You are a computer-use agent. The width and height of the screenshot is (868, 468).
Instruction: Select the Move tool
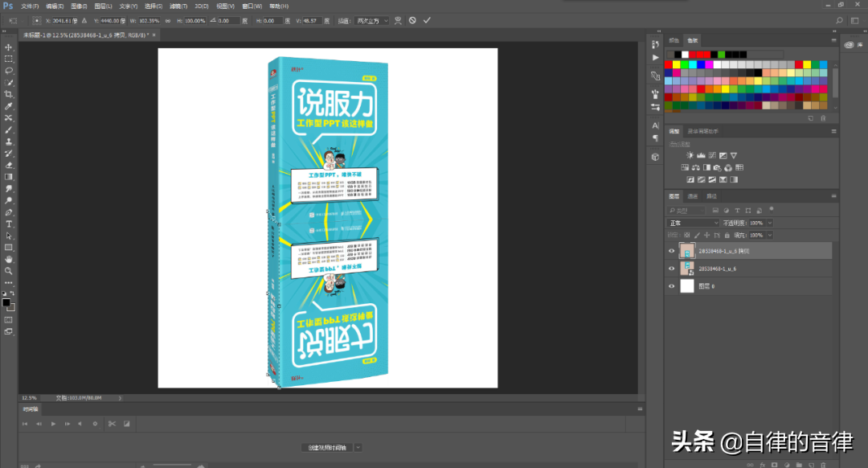coord(8,47)
